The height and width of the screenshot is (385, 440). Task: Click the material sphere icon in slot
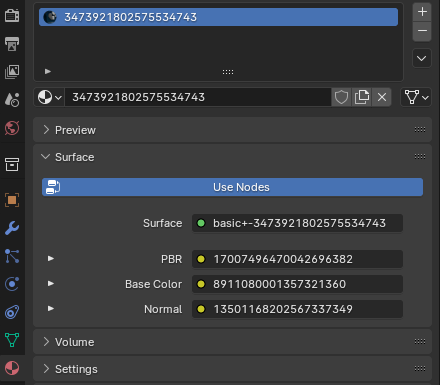50,17
